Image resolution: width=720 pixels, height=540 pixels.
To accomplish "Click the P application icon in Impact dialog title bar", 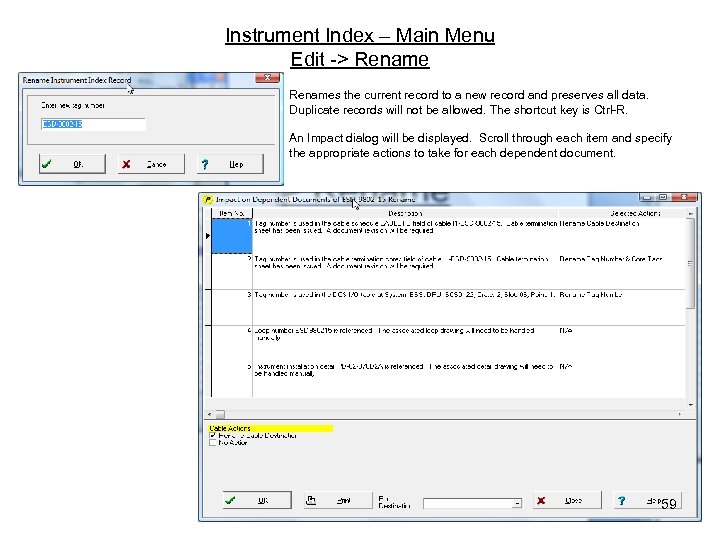I will [208, 199].
